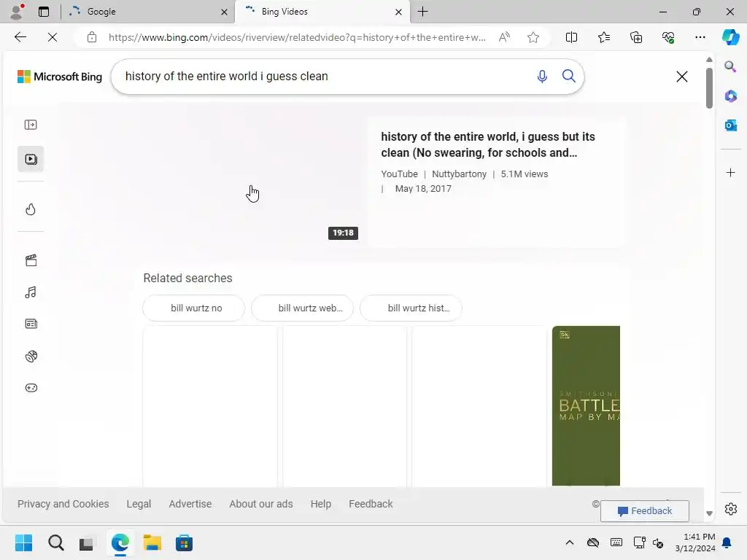Add sidebar app with plus icon
Screen dimensions: 747x560
coord(730,172)
